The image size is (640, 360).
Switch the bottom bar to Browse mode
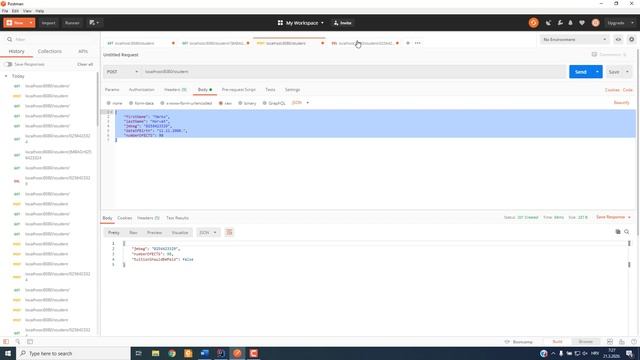(x=585, y=342)
